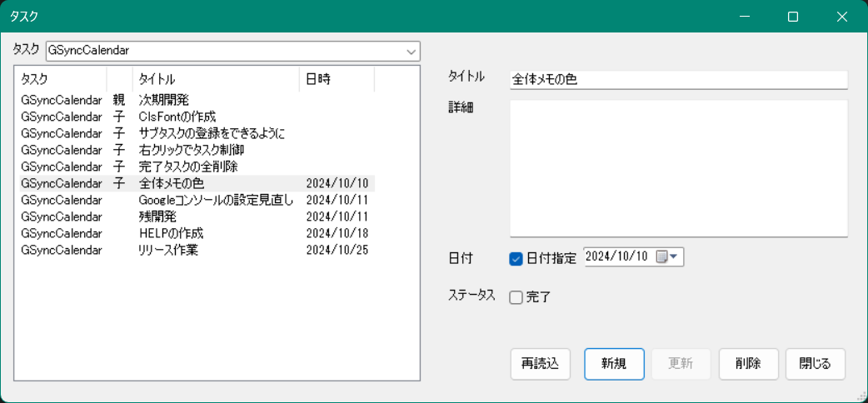This screenshot has height=403, width=868.
Task: Click inside the 詳細 text area
Action: point(678,168)
